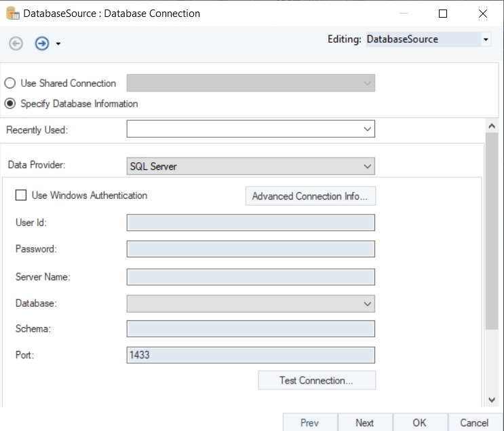Click the Port field showing 1433

tap(250, 355)
